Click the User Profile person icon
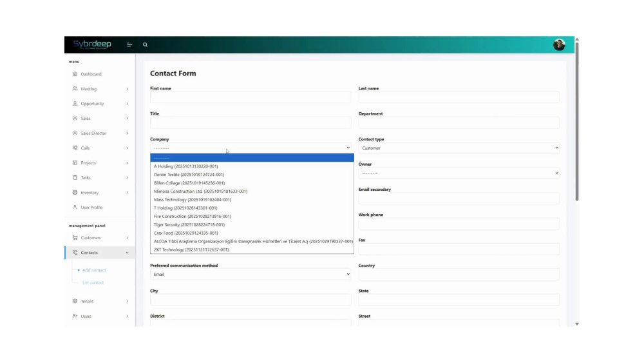 [x=75, y=207]
